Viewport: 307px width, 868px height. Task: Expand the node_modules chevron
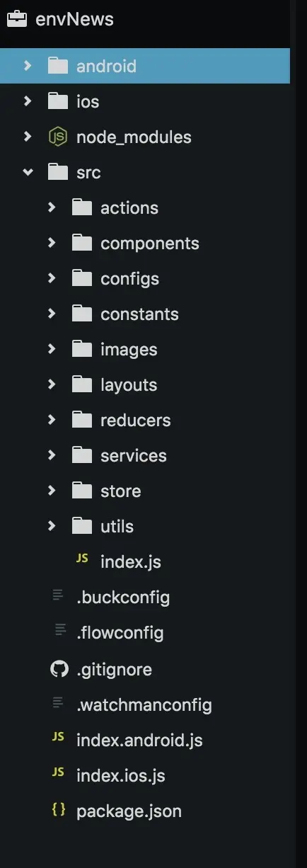27,137
